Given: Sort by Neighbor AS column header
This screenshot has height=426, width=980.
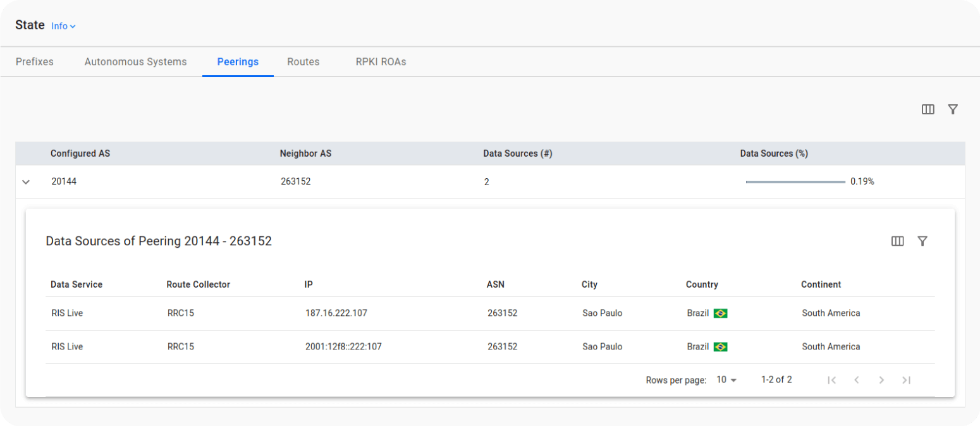Looking at the screenshot, I should click(x=305, y=154).
